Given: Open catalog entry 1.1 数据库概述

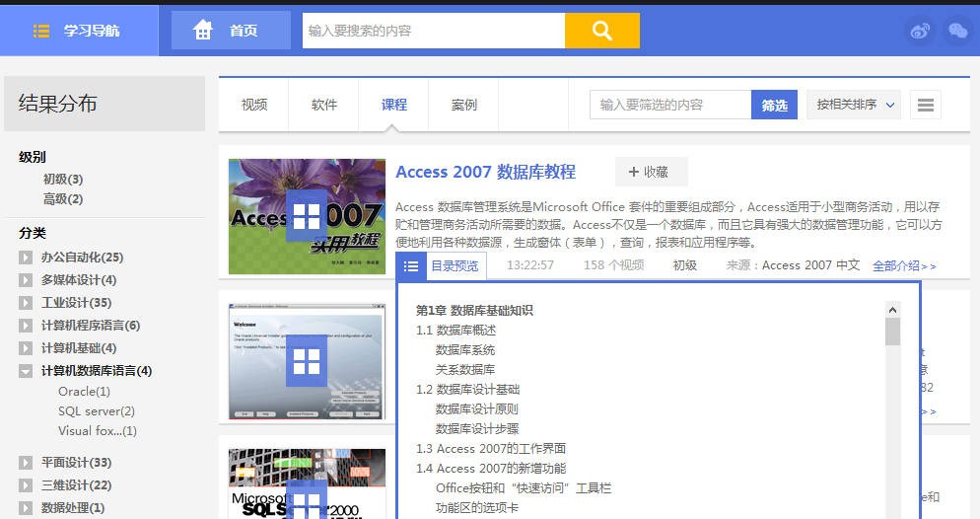Looking at the screenshot, I should pos(456,331).
